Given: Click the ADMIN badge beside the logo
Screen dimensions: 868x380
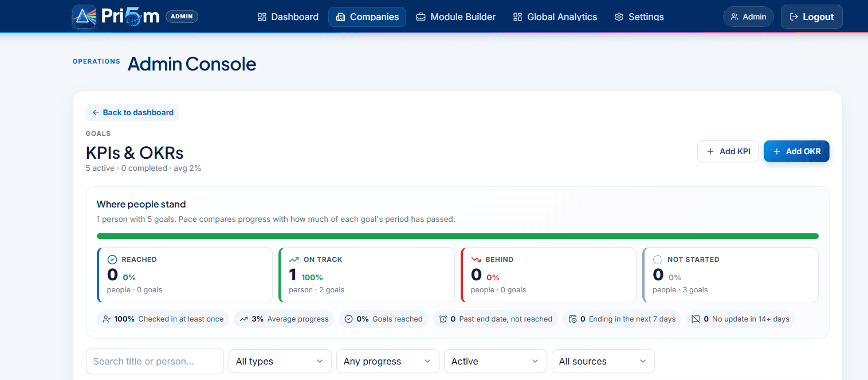Looking at the screenshot, I should (182, 17).
